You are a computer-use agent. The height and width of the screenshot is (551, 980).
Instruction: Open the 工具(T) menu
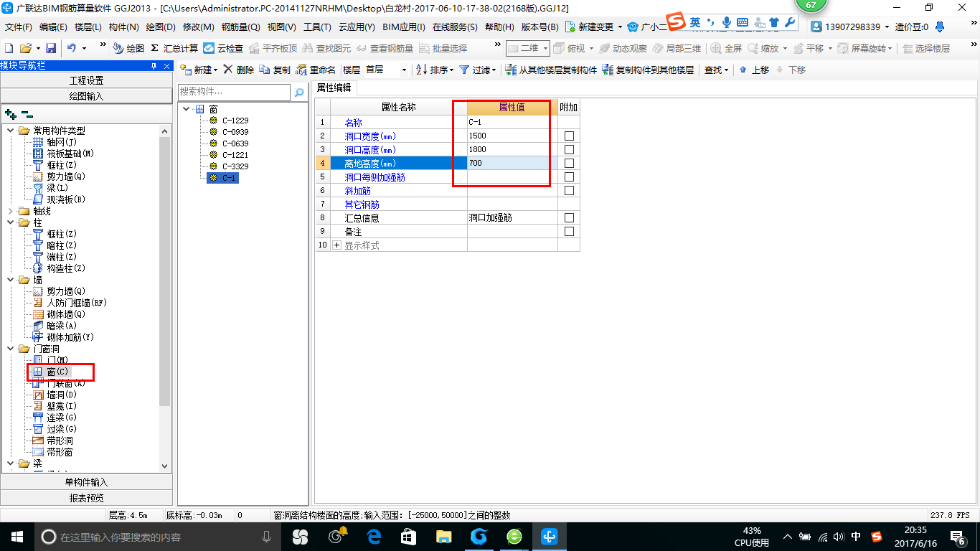coord(317,27)
